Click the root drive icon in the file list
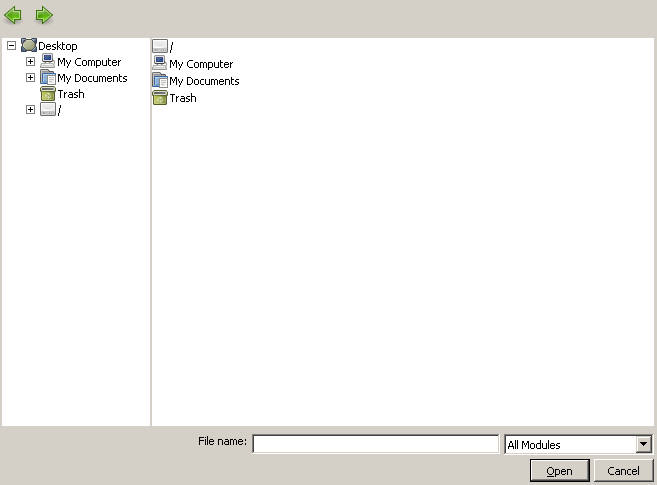Image resolution: width=657 pixels, height=485 pixels. pos(160,47)
